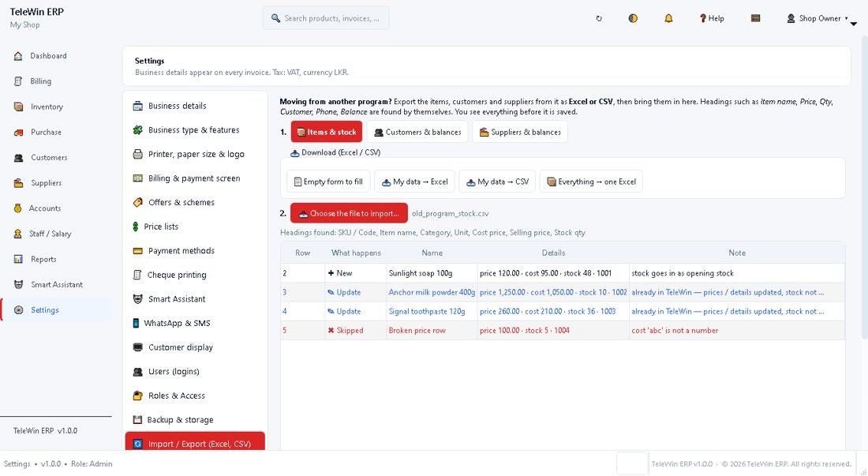Click the Staff / Salary sidebar icon

click(x=17, y=234)
